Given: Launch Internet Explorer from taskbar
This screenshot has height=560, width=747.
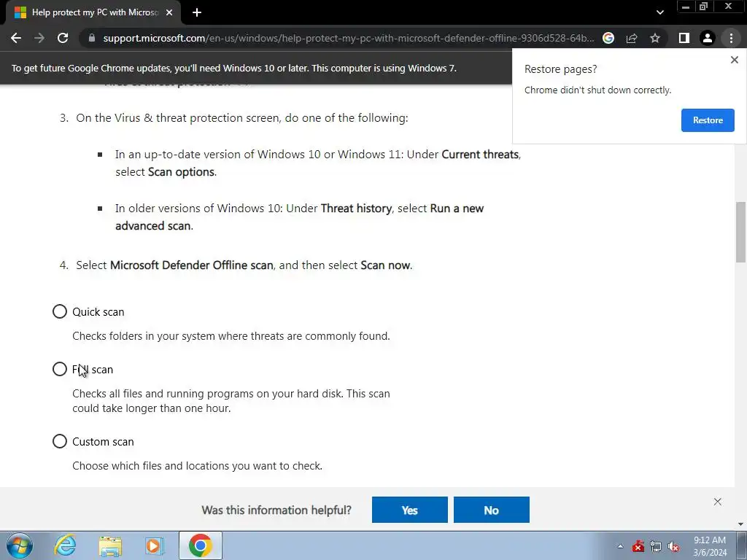Looking at the screenshot, I should (x=65, y=545).
